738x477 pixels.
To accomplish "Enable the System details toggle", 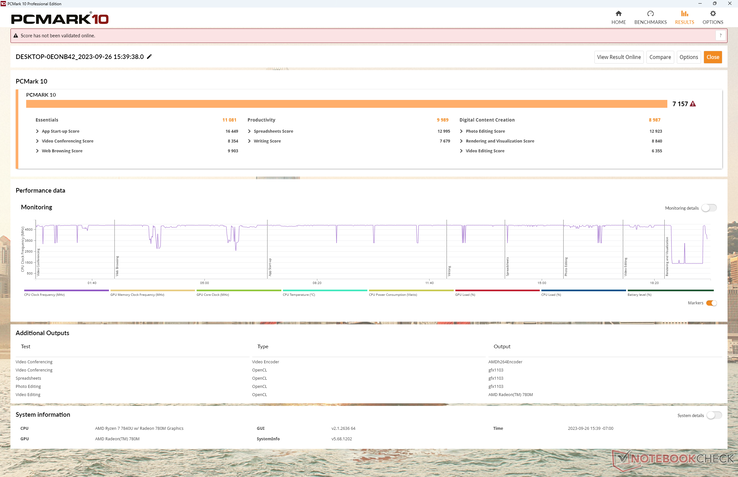I will click(x=714, y=415).
